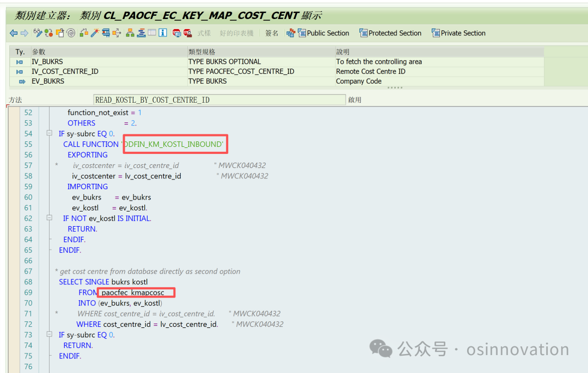Click the line number 55
Screen dimensions: 588x373
click(28, 144)
